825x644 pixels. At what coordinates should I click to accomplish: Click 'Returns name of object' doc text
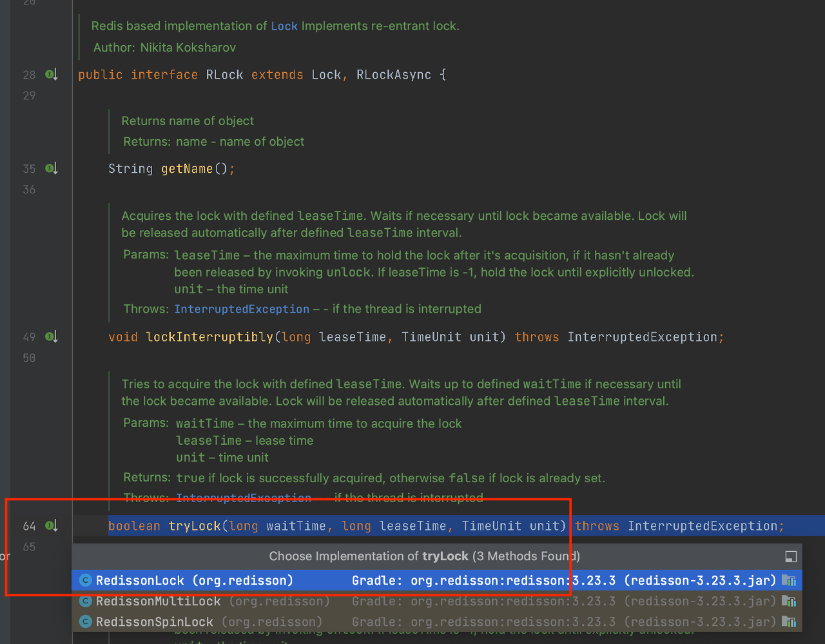[188, 121]
